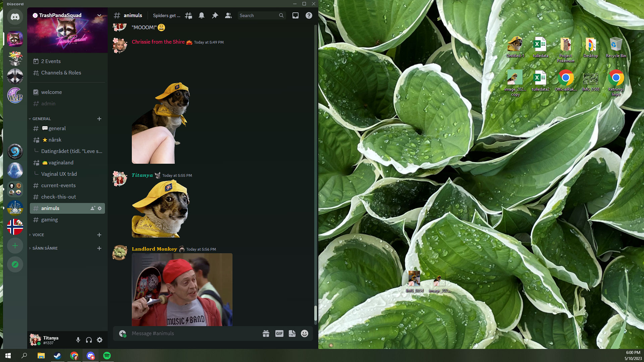Viewport: 644px width, 362px height.
Task: Open the emoji picker
Action: pos(305,333)
